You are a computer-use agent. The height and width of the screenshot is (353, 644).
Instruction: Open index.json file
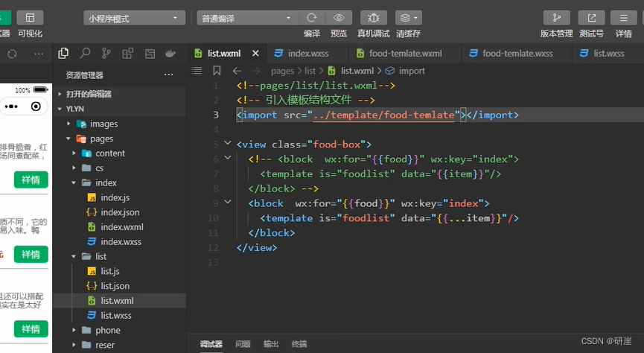120,212
